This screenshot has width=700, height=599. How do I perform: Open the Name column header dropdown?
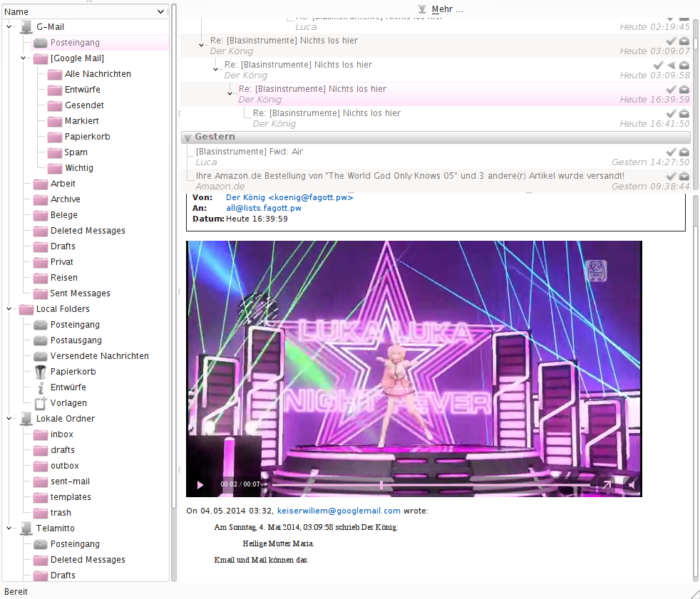[x=160, y=11]
